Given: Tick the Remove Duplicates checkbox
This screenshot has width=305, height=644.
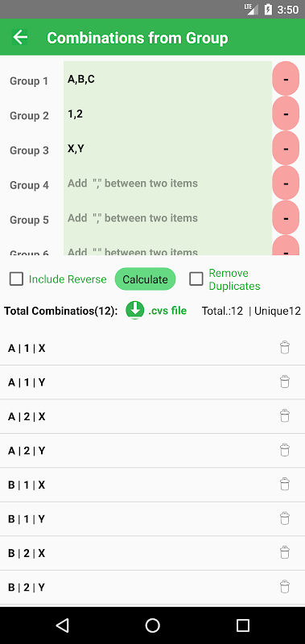Looking at the screenshot, I should (196, 279).
